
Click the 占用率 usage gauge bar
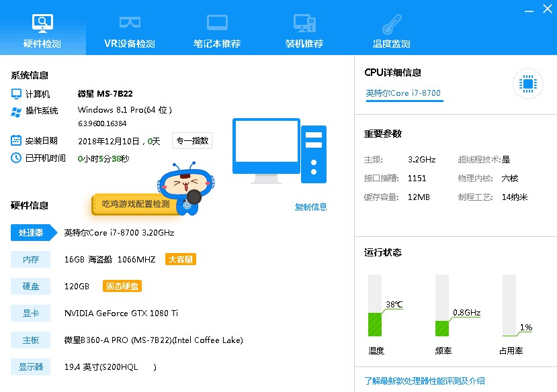pyautogui.click(x=509, y=305)
